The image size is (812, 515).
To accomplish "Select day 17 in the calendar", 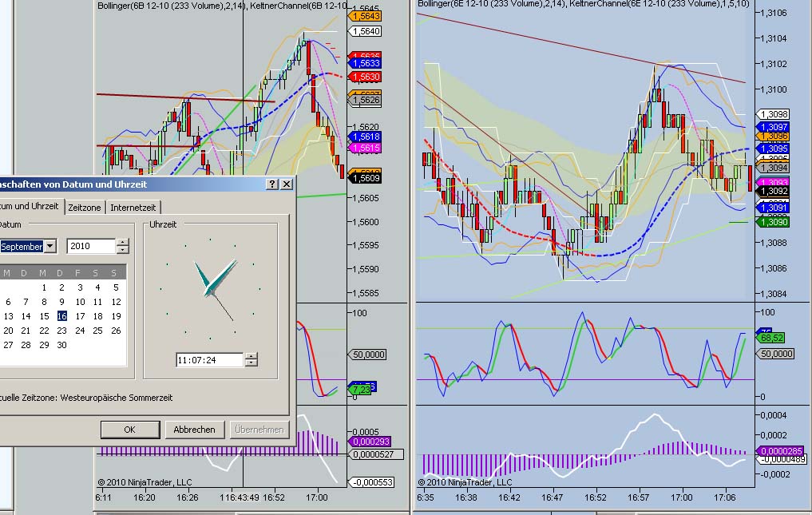I will [x=80, y=316].
